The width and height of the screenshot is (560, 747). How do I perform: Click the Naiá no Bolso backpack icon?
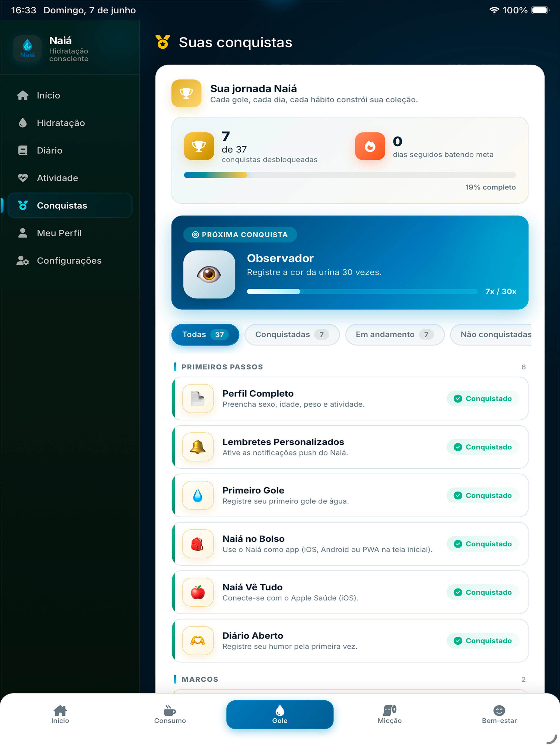tap(198, 544)
